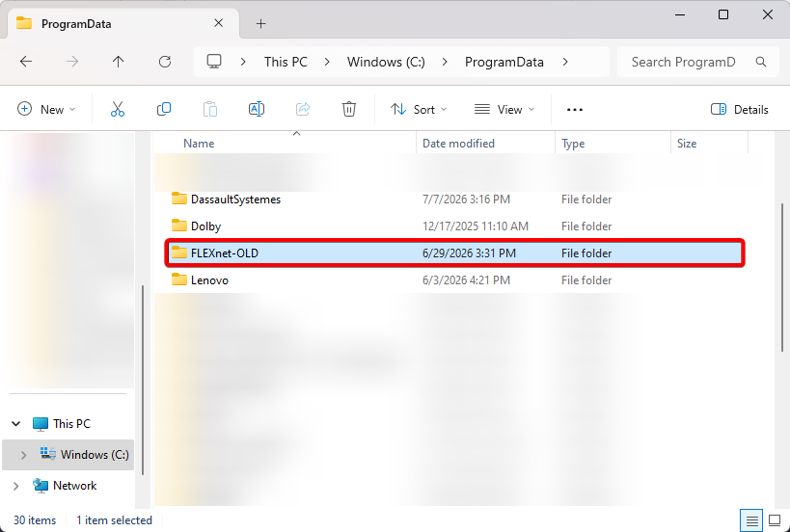Click date 12/17/2025 11:10 AM

tap(476, 226)
